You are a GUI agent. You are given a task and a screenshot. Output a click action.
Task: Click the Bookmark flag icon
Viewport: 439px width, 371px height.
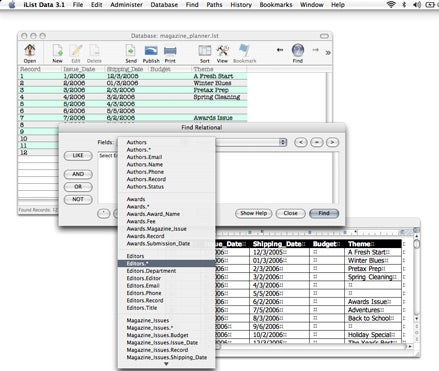click(244, 53)
